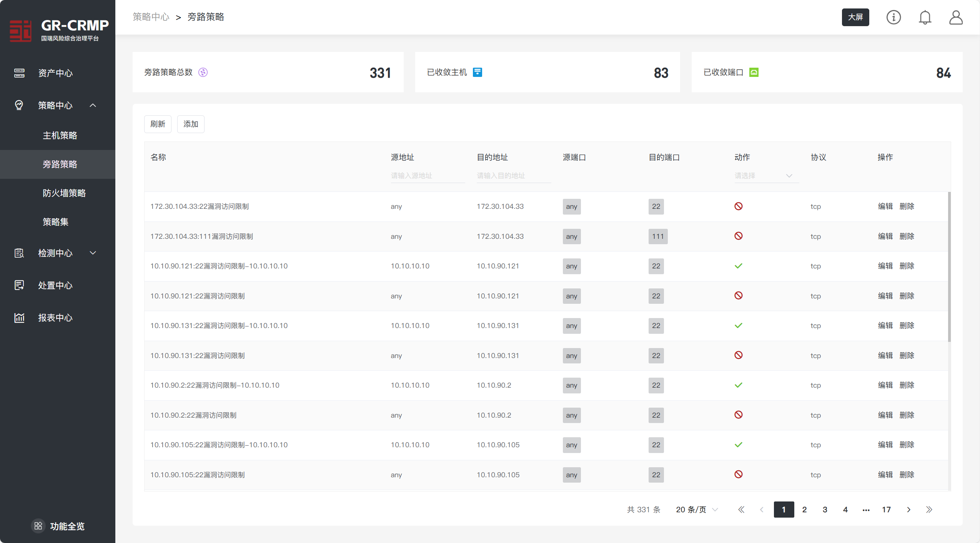Viewport: 980px width, 543px height.
Task: Click the 已收敛端口 green icon
Action: 754,72
